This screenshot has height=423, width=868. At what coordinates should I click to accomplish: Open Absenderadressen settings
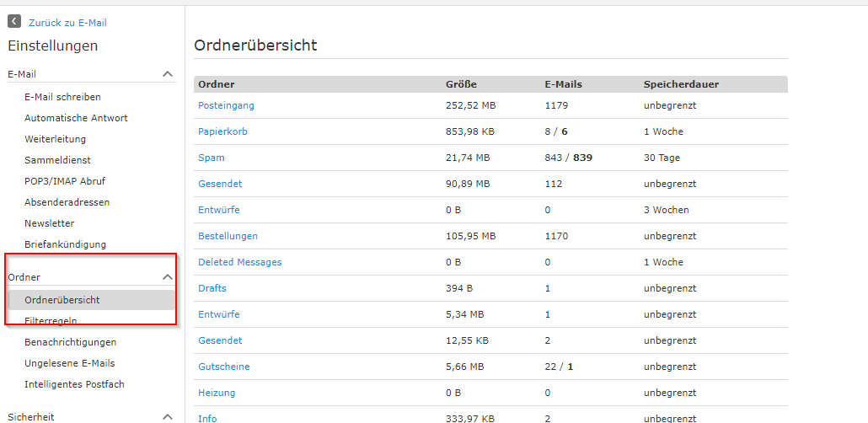point(67,202)
